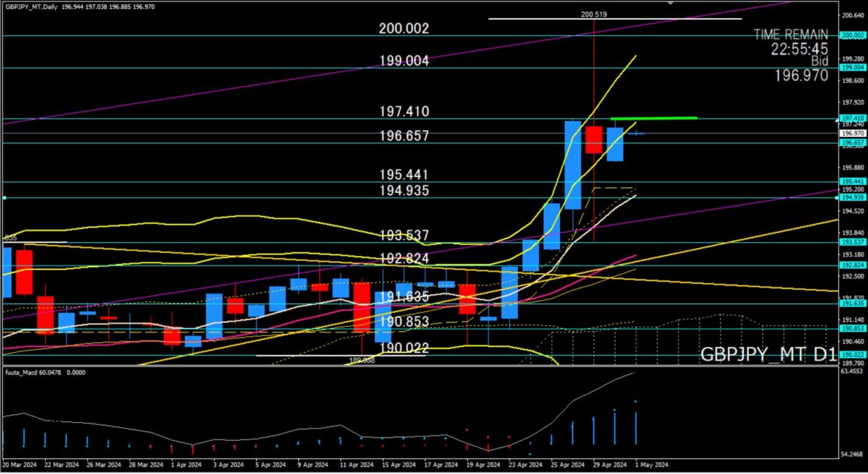Screen dimensions: 868x474
Task: Click the 194.935 cyan price tag on axis
Action: (x=852, y=197)
